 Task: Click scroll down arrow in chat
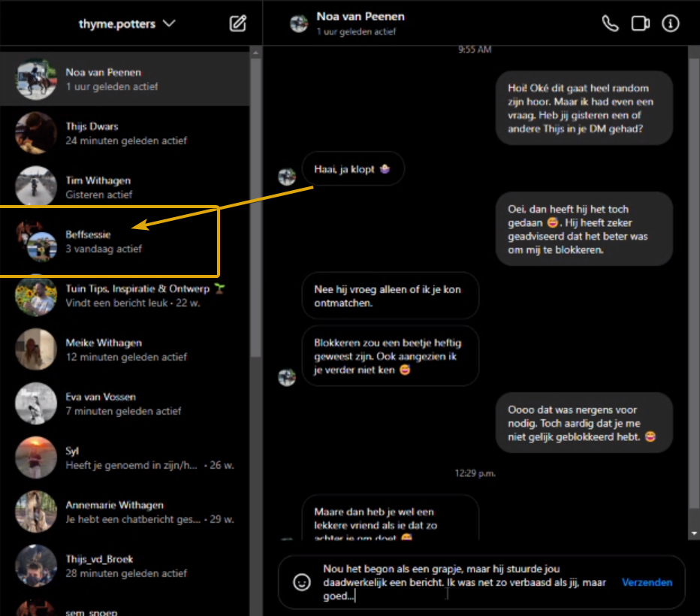coord(694,533)
